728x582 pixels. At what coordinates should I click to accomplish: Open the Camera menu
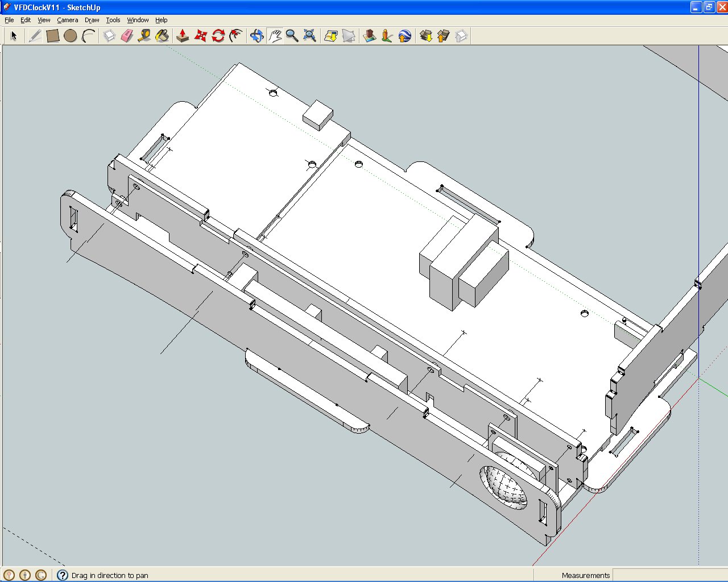point(67,19)
